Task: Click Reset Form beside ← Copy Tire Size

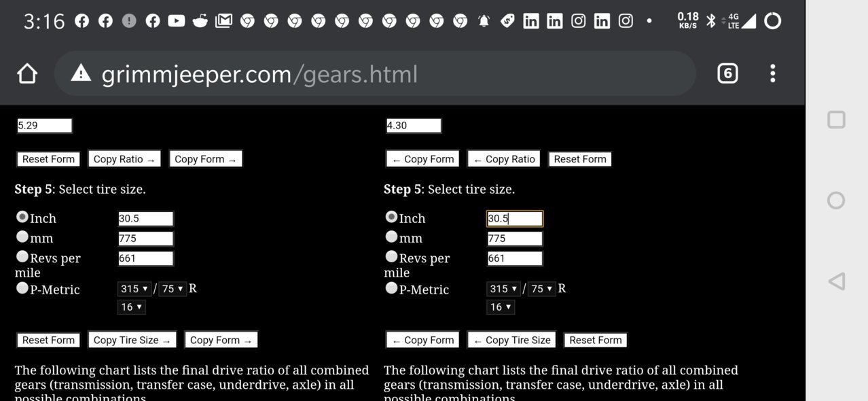Action: (x=596, y=340)
